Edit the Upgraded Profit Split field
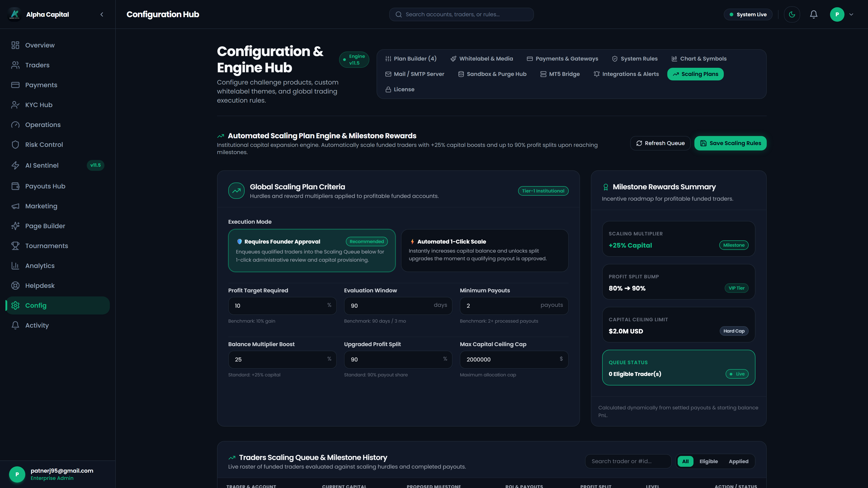 (398, 360)
